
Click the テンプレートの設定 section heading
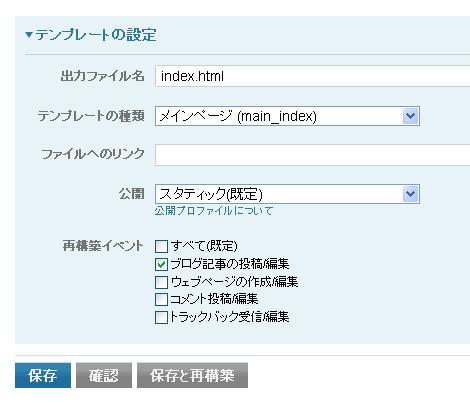pyautogui.click(x=96, y=35)
